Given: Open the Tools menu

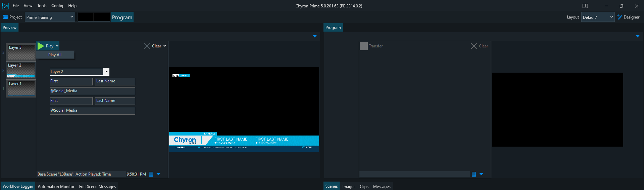Looking at the screenshot, I should point(42,6).
